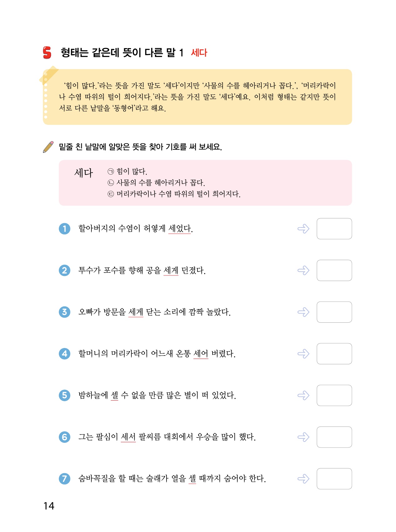
Task: Click the arrow next to question 2
Action: click(303, 270)
